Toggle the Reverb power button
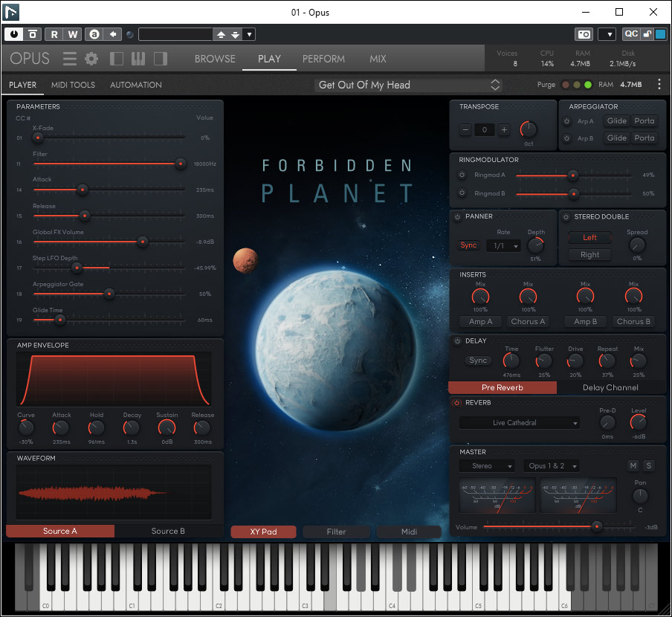 [x=457, y=403]
